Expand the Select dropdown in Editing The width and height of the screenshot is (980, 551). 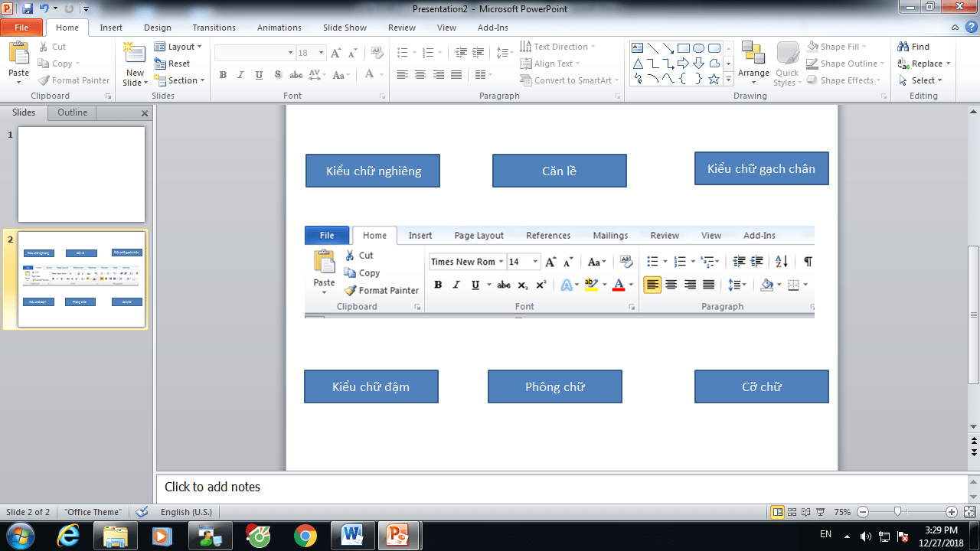pyautogui.click(x=926, y=80)
